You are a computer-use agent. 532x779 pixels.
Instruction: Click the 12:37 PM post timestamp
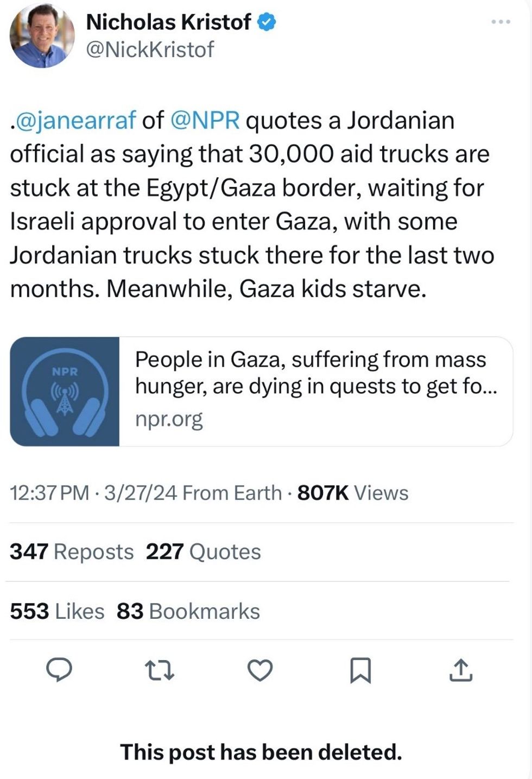[49, 493]
